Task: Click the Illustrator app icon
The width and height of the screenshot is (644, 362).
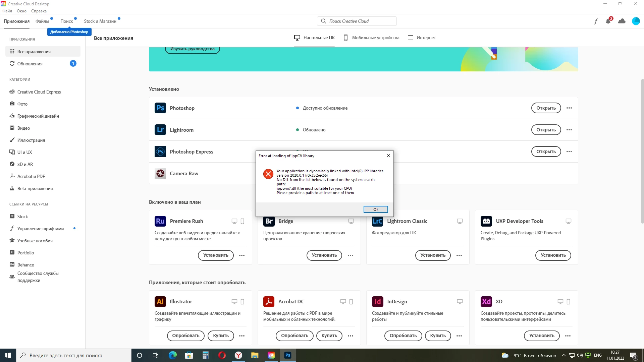Action: (x=160, y=301)
